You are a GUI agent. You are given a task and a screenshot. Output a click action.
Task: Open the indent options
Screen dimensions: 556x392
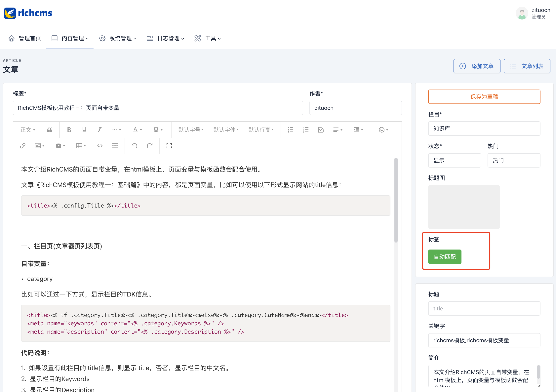pos(358,130)
